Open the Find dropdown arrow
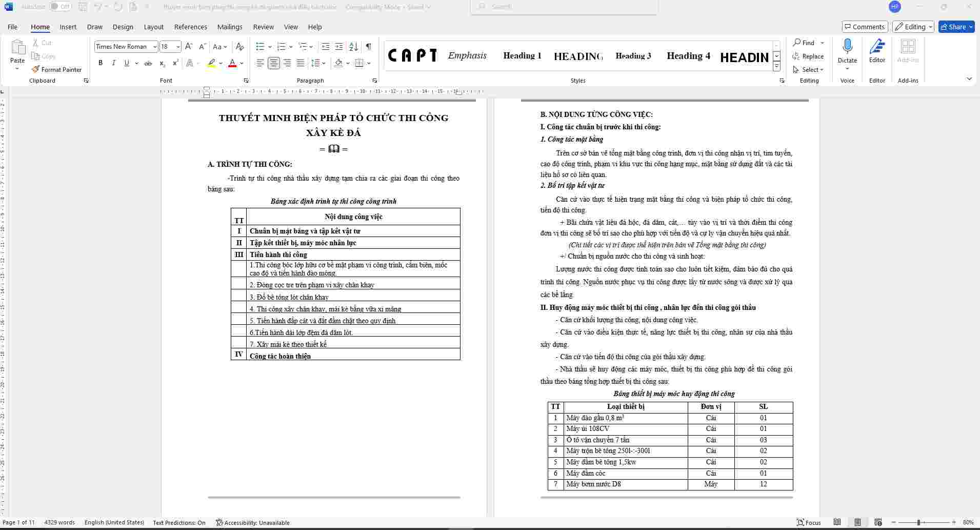Screen dimensions: 980x530 coord(823,43)
